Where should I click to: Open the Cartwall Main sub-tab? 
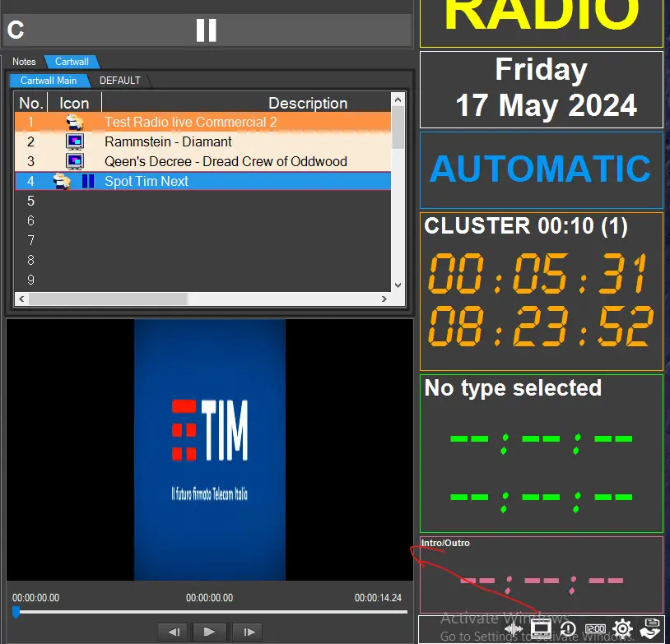[49, 81]
